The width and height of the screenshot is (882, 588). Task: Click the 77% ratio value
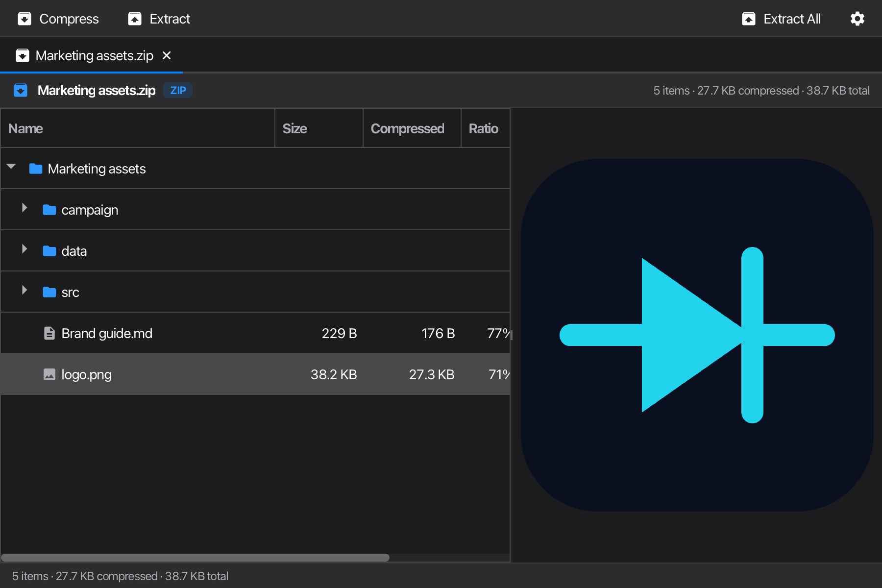498,333
